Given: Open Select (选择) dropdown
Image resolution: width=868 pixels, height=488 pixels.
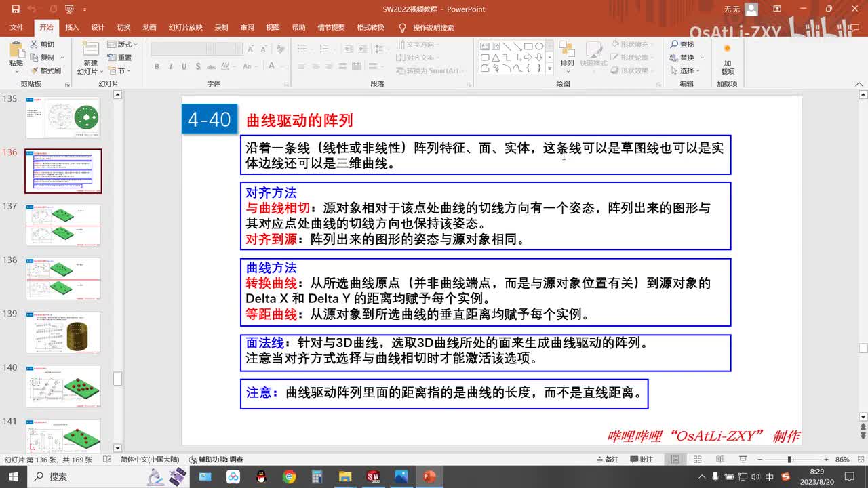Looking at the screenshot, I should 685,70.
